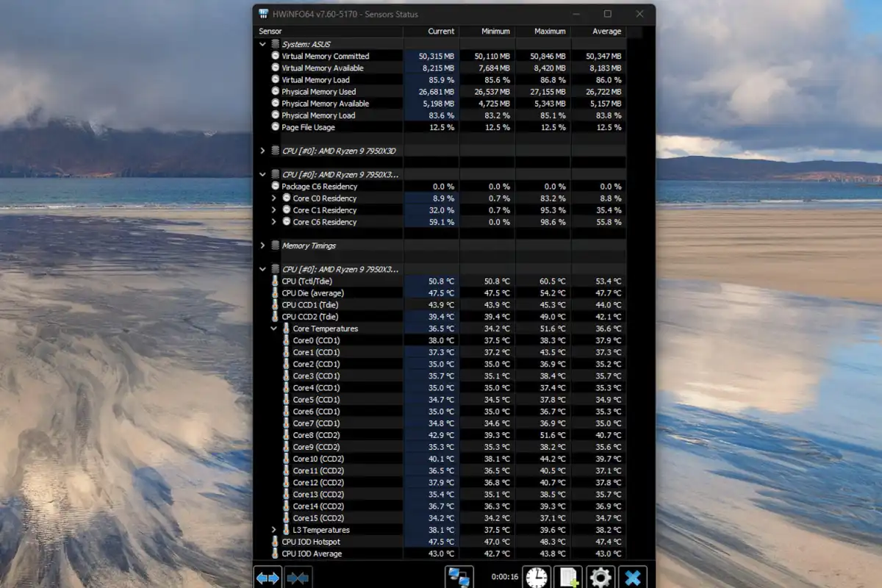Viewport: 882px width, 588px height.
Task: Maximize the HWiNFO64 sensors window
Action: point(607,14)
